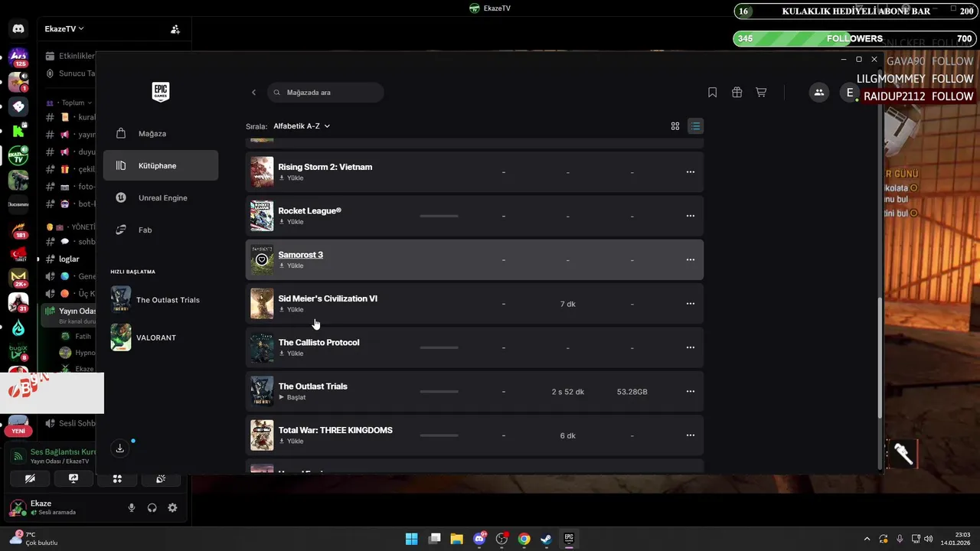Quick launch The Outlast Trials from sidebar

tap(155, 300)
